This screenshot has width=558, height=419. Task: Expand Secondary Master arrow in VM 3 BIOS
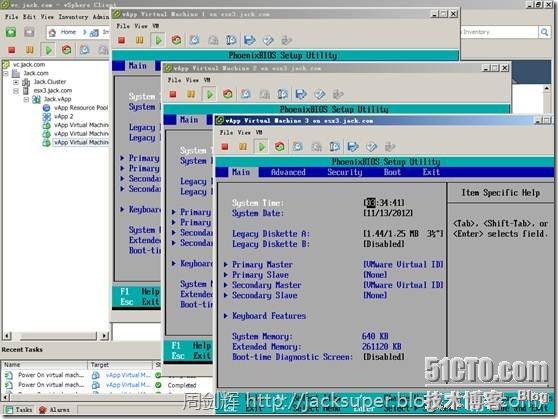pos(226,285)
